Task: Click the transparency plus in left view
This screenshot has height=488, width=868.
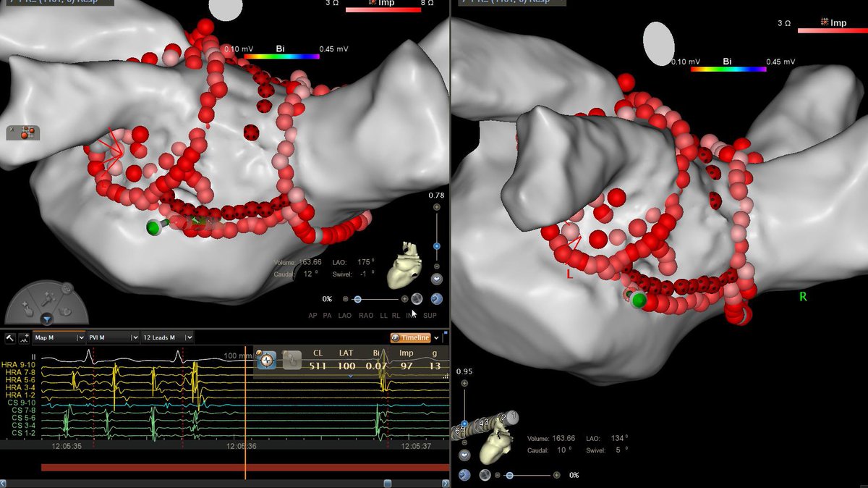Action: (x=404, y=299)
